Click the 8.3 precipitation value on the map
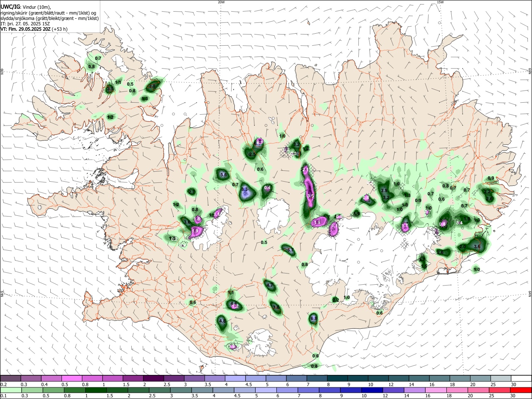 pos(244,190)
